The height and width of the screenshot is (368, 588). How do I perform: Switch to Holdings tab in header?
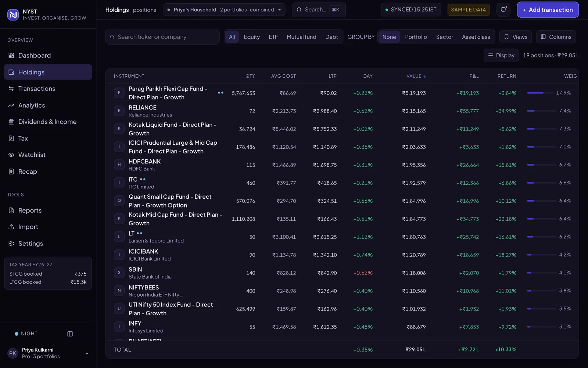pos(117,10)
